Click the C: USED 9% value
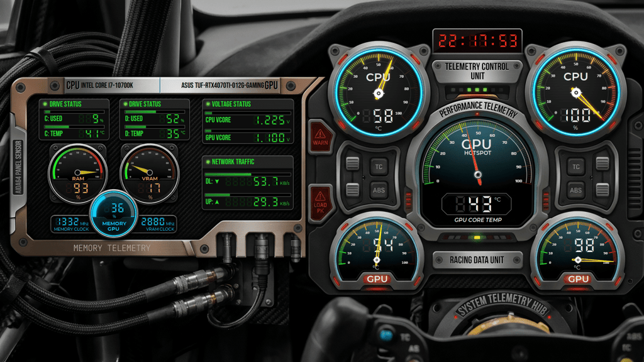The image size is (644, 362). (x=91, y=119)
